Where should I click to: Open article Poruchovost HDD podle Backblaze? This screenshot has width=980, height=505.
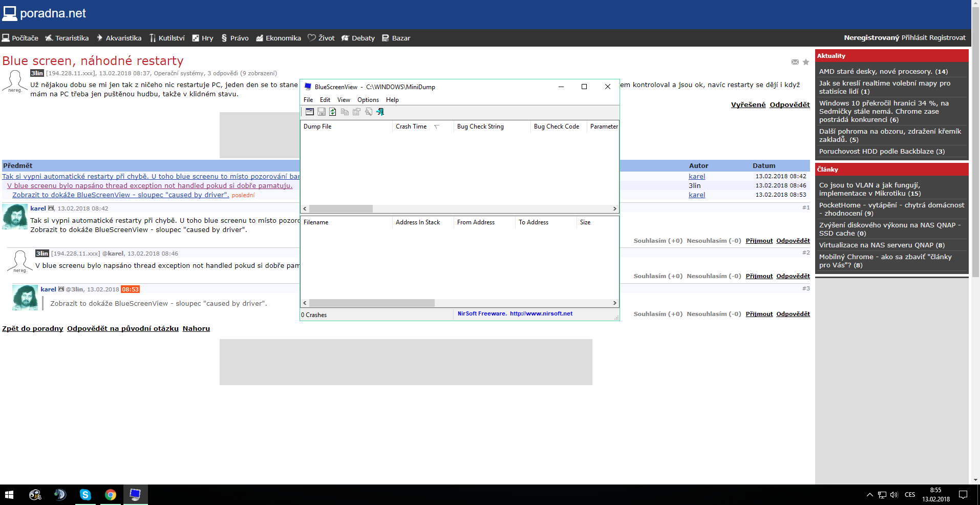[x=882, y=152]
